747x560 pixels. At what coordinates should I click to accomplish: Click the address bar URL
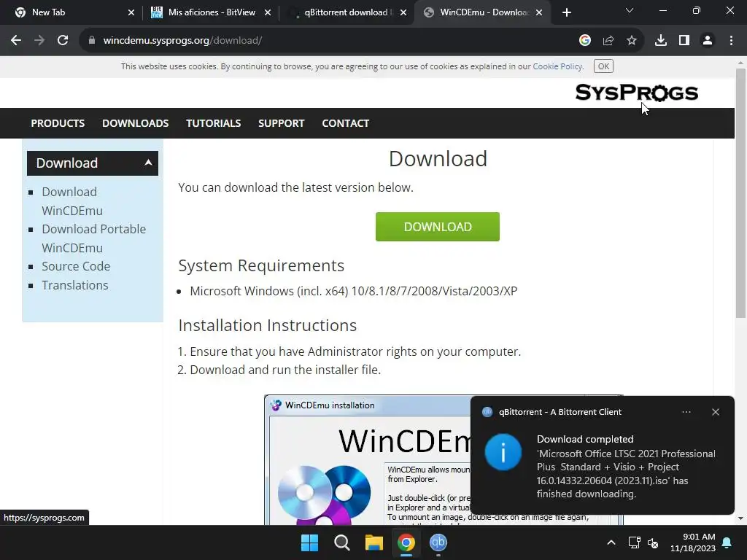[182, 41]
